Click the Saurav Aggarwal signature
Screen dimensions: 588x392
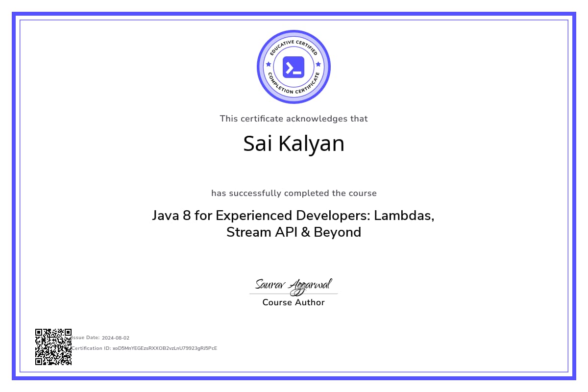[294, 284]
